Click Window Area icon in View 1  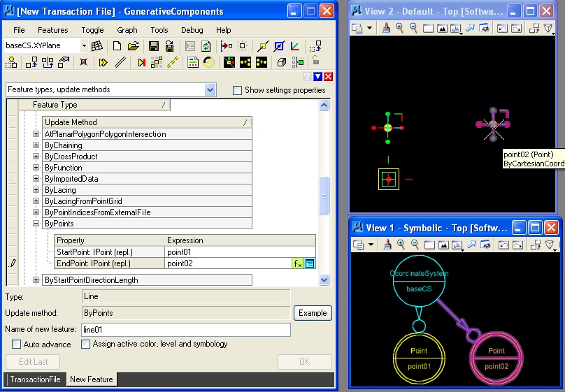[x=429, y=245]
